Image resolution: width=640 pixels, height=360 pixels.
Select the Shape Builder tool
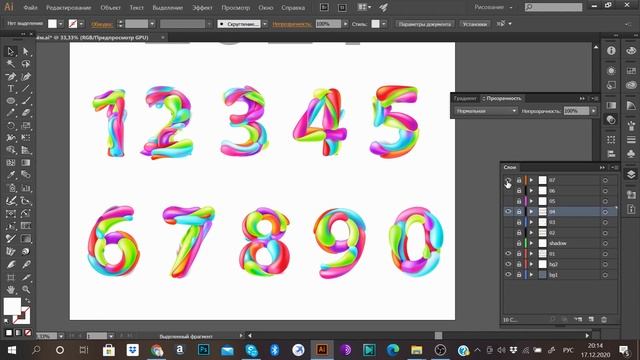point(11,150)
